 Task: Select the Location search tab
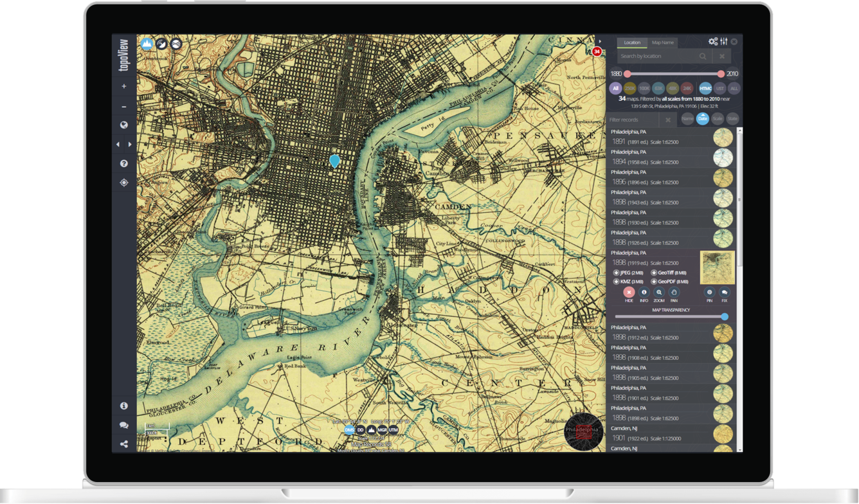pos(632,42)
